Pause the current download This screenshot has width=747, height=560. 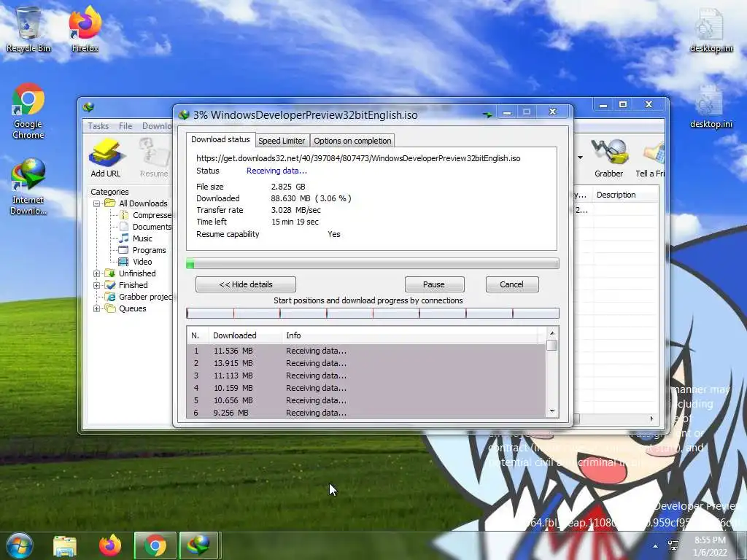click(x=434, y=284)
